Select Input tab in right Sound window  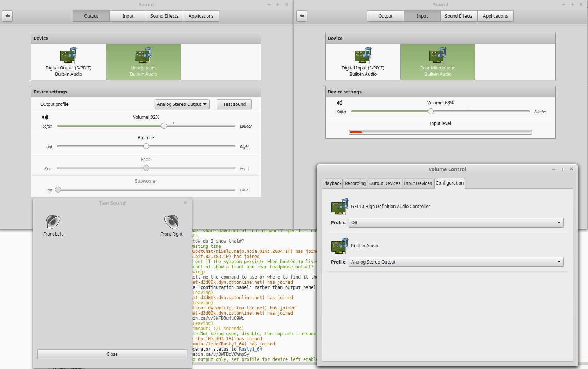(422, 16)
